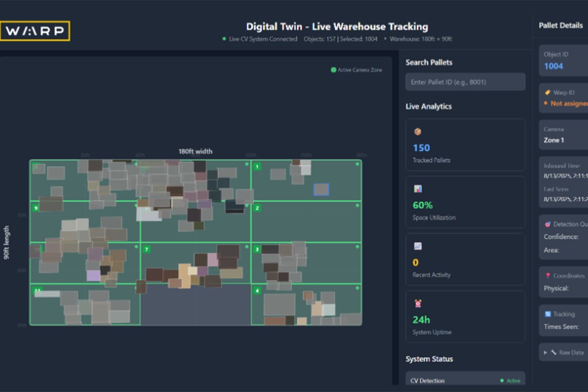Open the Pallet Details panel header

[x=560, y=25]
